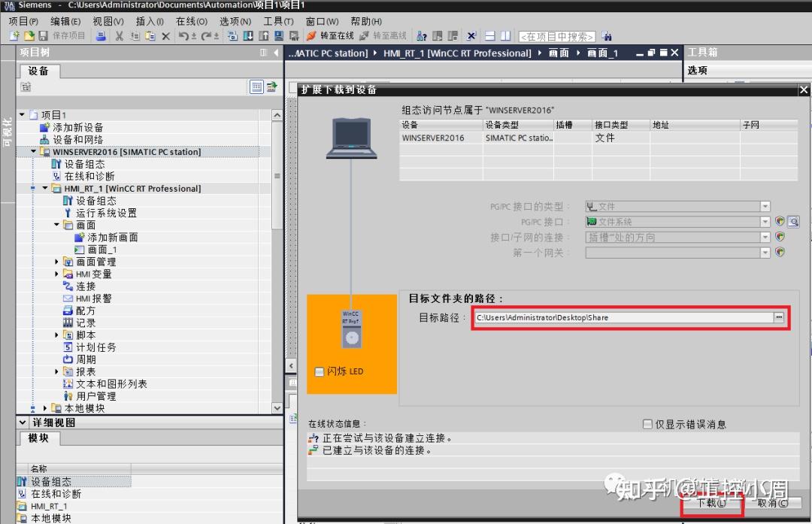Open the 项目(P) menu
Screen dimensions: 812x524
tap(23, 21)
